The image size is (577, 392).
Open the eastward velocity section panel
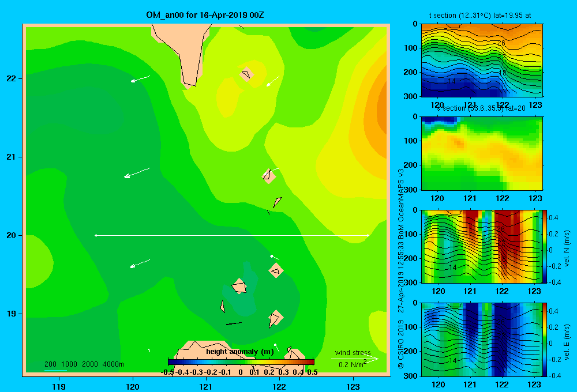[x=482, y=340]
